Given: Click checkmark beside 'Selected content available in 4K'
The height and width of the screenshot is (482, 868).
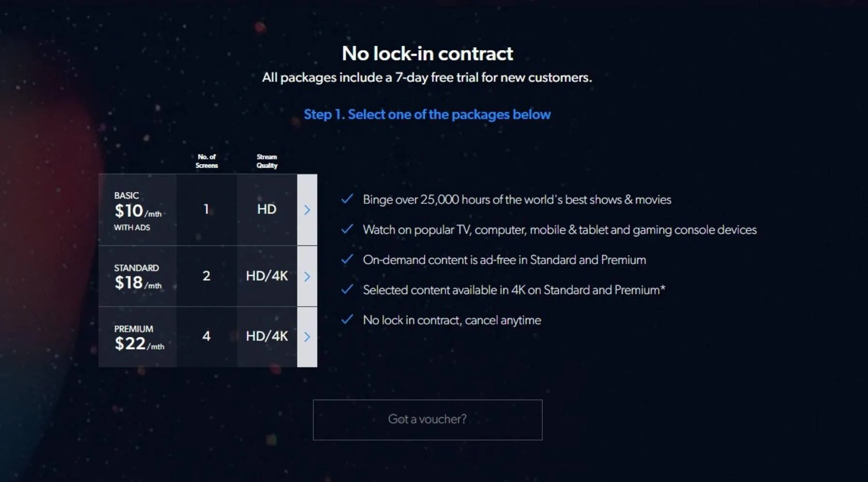Looking at the screenshot, I should (x=347, y=290).
